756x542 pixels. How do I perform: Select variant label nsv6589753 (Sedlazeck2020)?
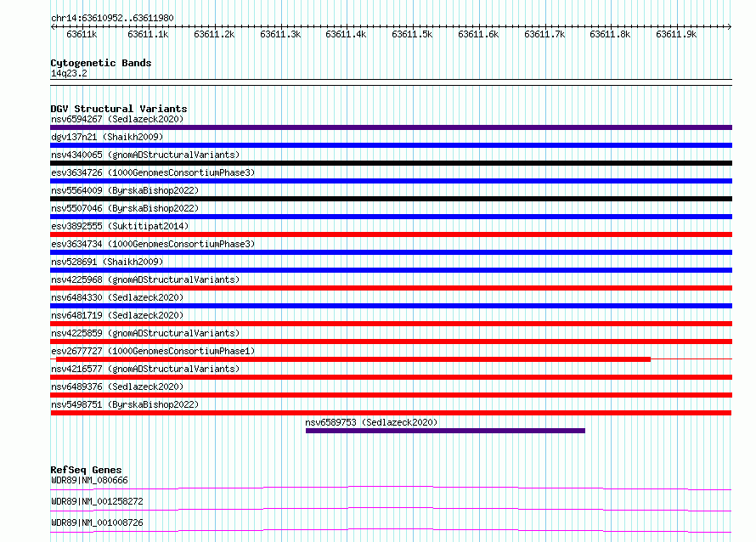[x=371, y=422]
